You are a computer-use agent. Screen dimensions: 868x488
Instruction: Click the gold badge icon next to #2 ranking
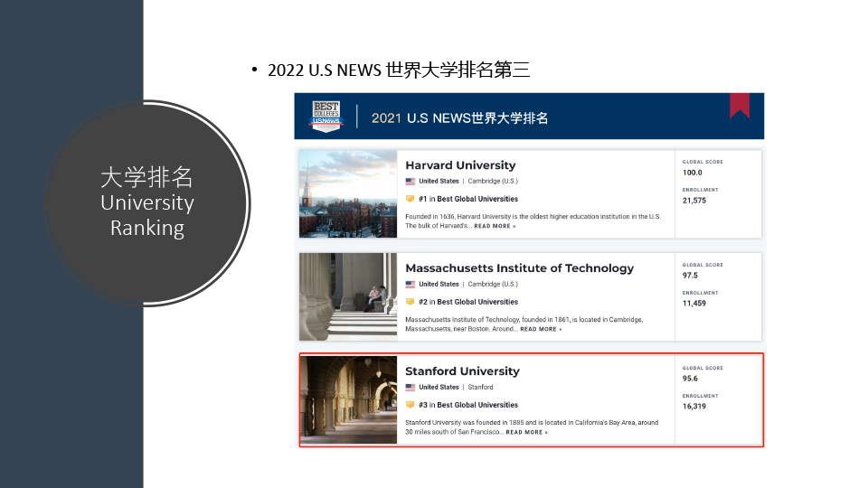(410, 302)
